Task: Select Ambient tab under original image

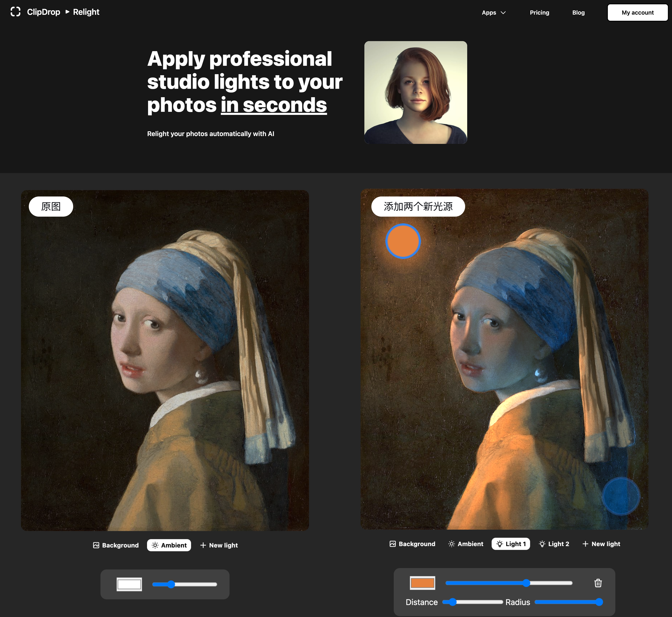Action: [169, 545]
